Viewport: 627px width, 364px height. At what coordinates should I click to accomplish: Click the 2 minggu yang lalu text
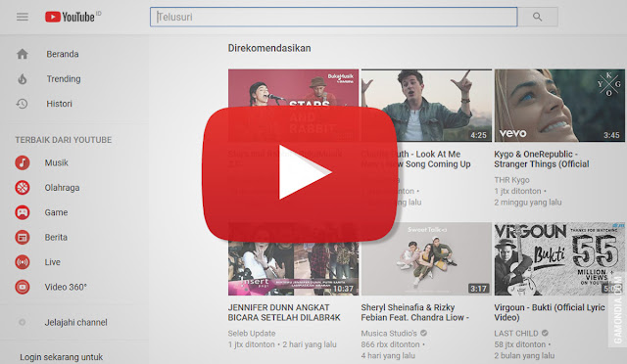click(x=528, y=203)
